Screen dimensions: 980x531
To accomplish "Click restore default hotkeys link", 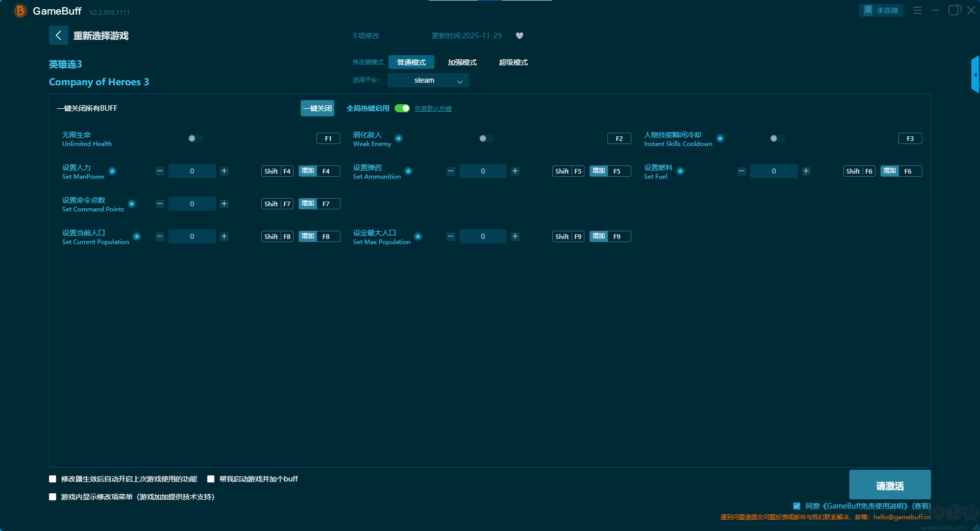I will click(433, 109).
